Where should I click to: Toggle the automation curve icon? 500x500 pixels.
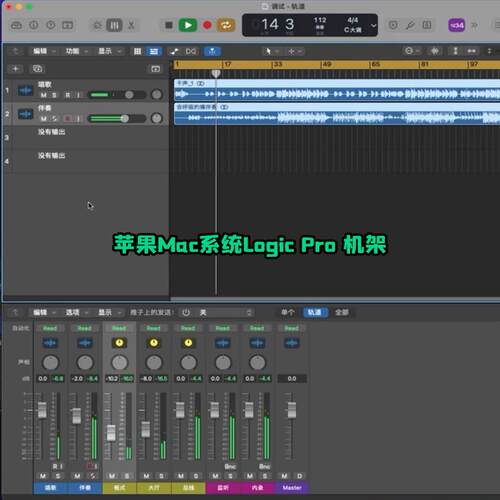(x=174, y=51)
